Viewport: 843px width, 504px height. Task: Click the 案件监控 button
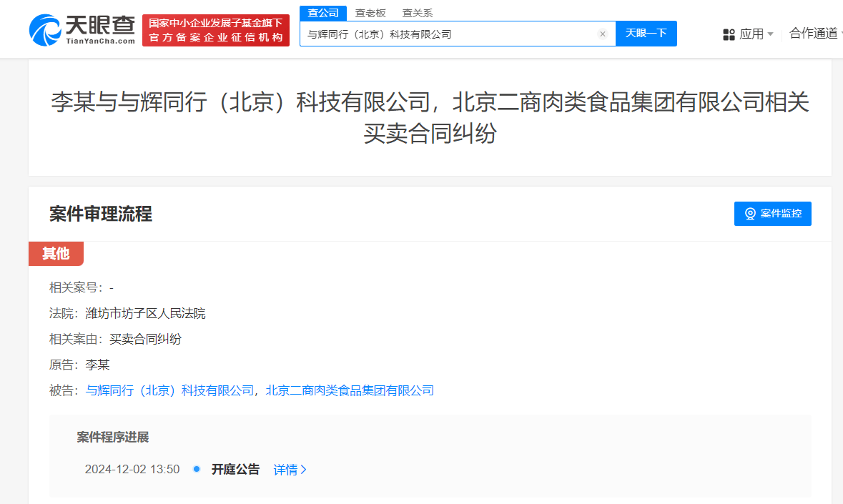point(772,214)
